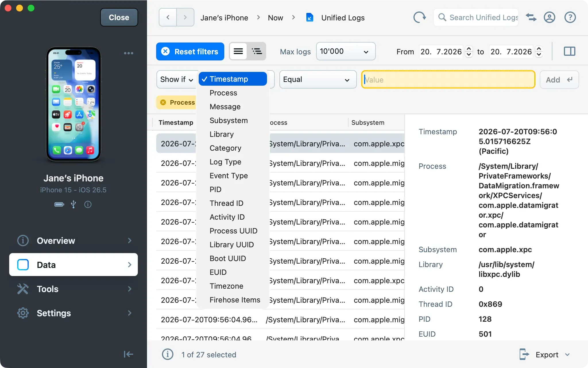Pick Timezone in the field menu
The width and height of the screenshot is (588, 368).
coord(233,286)
